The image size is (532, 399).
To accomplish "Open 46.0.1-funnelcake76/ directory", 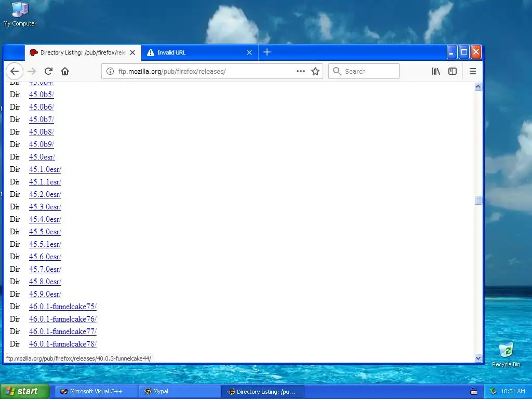I will (63, 319).
